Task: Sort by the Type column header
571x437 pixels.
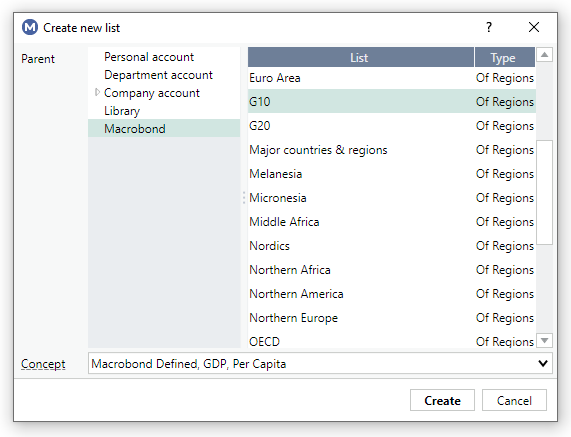Action: [x=505, y=57]
